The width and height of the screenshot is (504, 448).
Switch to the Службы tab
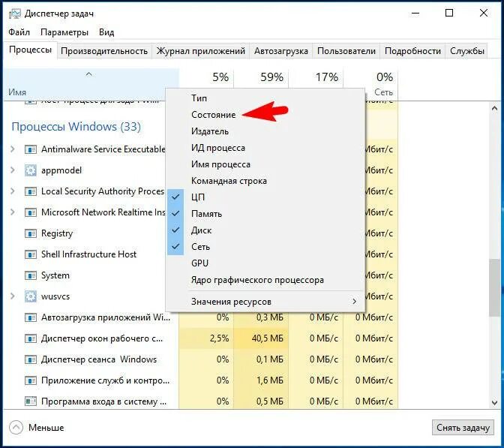point(466,51)
